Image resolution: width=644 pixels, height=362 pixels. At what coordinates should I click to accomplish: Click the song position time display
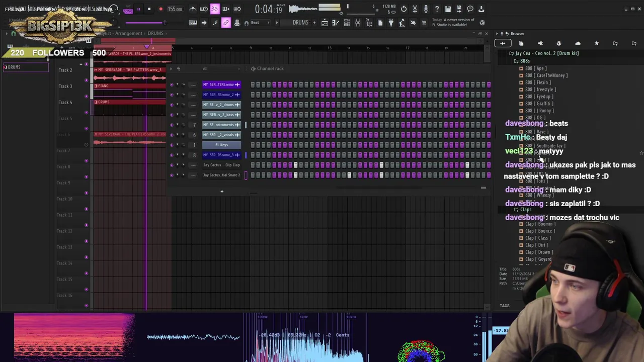[x=268, y=9]
